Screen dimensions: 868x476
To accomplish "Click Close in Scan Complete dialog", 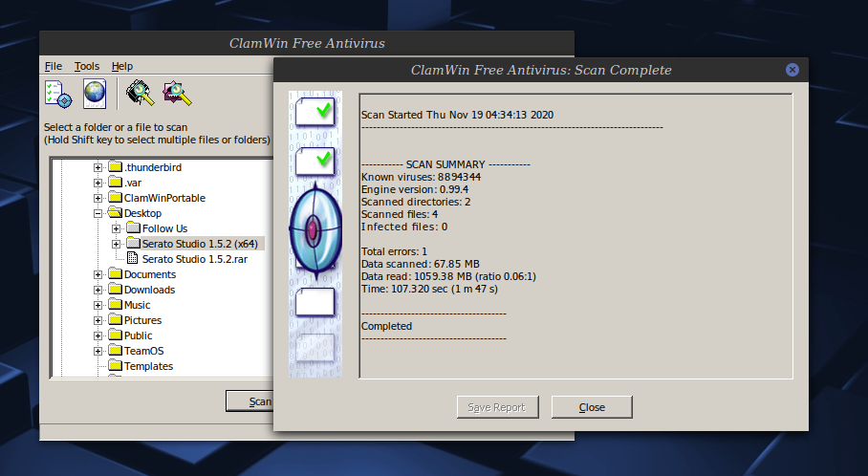I will click(592, 407).
